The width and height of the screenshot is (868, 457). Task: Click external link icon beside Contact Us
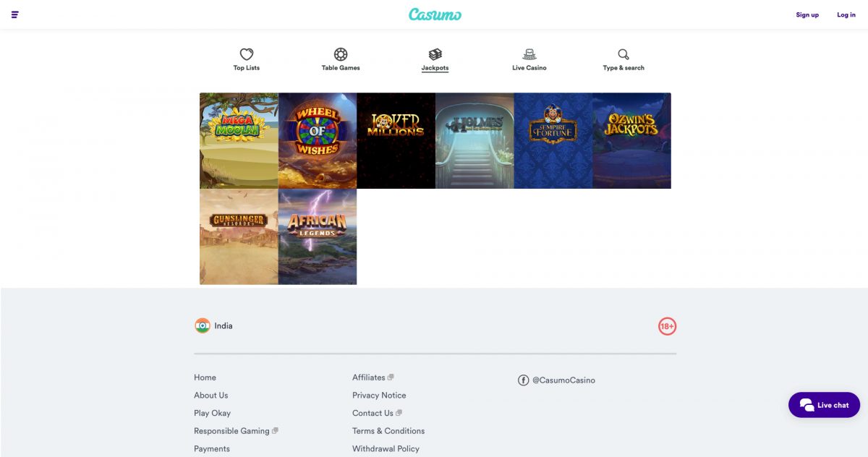(399, 413)
